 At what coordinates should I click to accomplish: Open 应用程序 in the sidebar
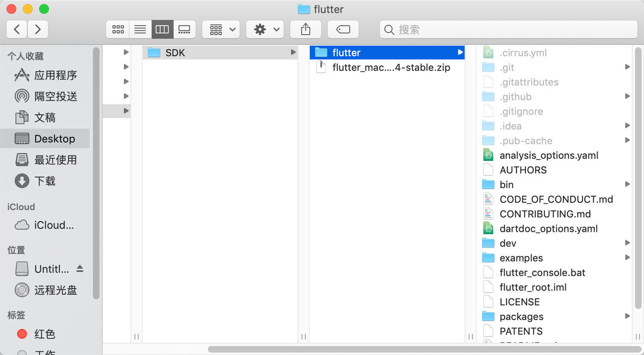45,75
